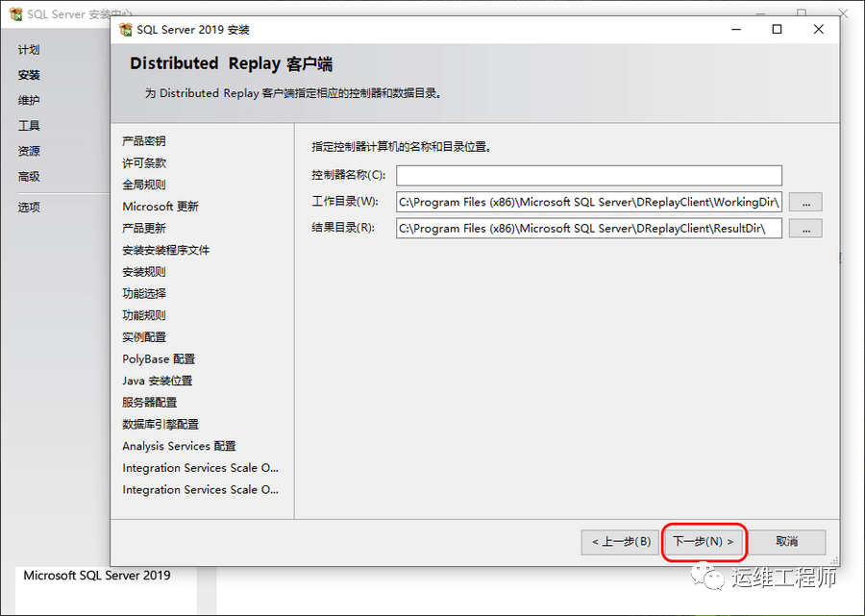Open 计划 in the installation center sidebar
This screenshot has width=865, height=616.
pos(29,50)
